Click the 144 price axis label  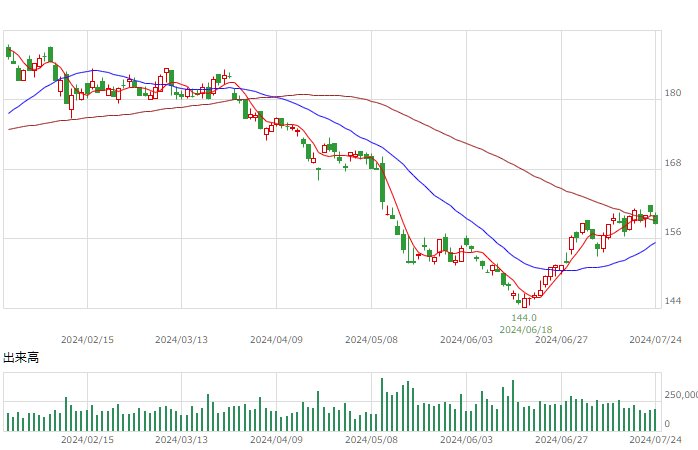(x=673, y=301)
